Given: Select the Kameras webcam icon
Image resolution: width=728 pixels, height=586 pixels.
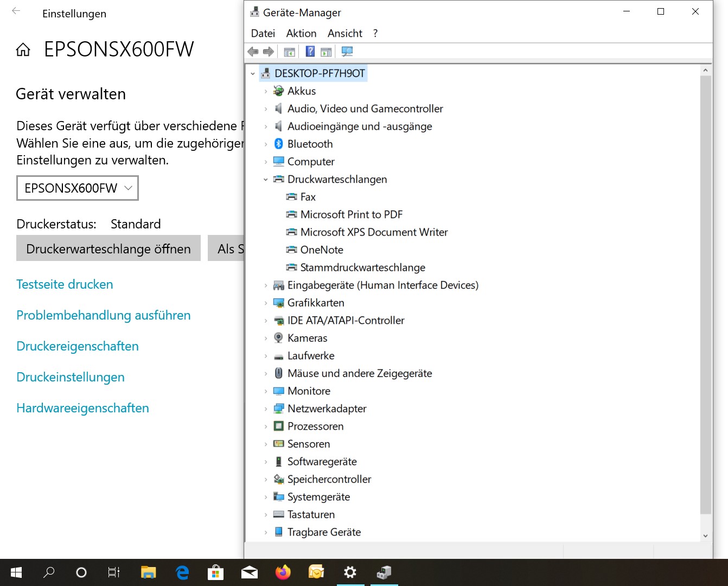Looking at the screenshot, I should pyautogui.click(x=279, y=338).
